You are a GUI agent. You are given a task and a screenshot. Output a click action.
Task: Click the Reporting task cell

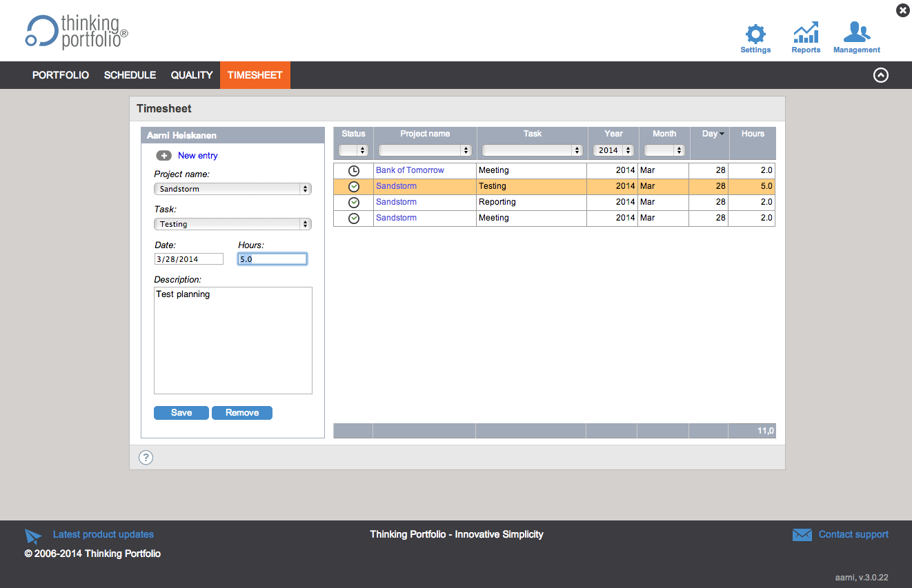[532, 202]
